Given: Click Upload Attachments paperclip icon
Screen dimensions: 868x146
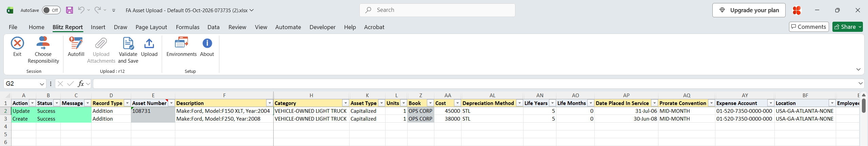Looking at the screenshot, I should [101, 43].
